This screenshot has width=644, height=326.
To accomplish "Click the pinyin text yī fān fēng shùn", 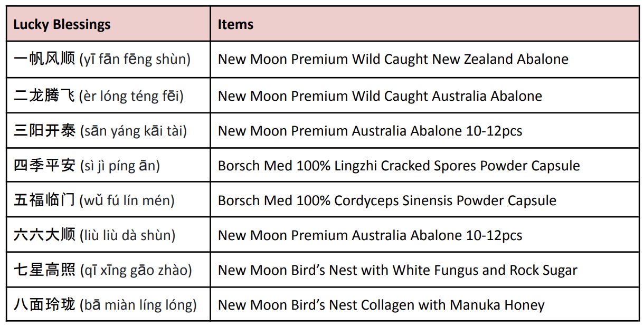I will [x=135, y=60].
